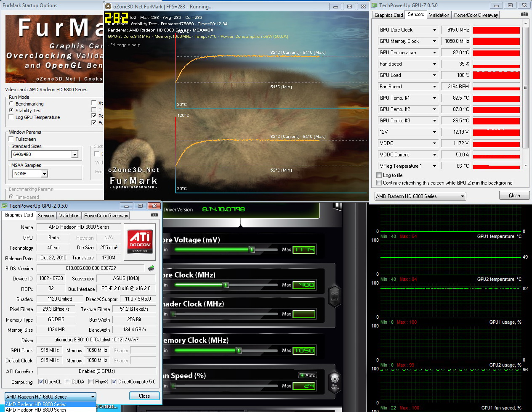Enable Continue refreshing in background checkbox
Viewport: 532px width, 412px height.
[x=379, y=183]
